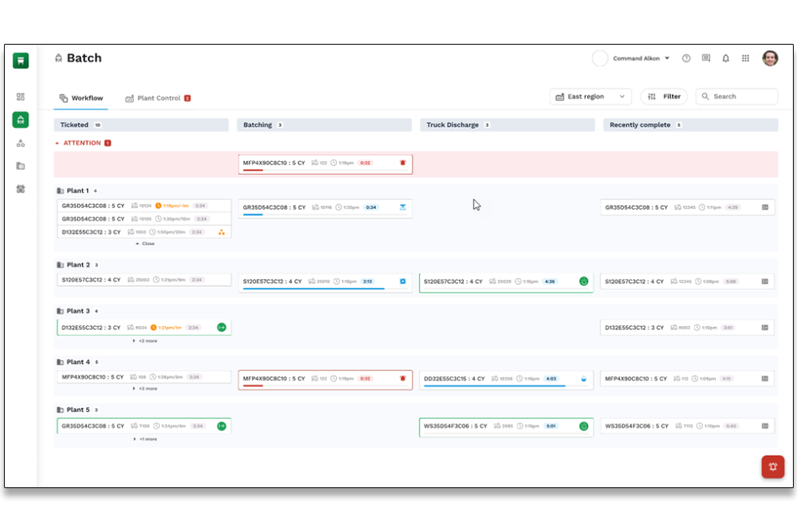Viewport: 797px width, 532px height.
Task: Click the Filter button
Action: 664,97
